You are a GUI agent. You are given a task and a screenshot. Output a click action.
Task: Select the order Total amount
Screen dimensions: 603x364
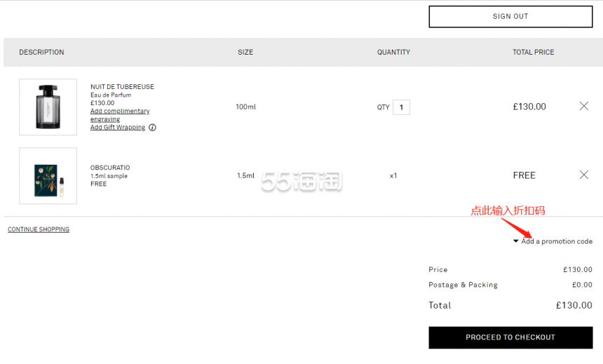pos(574,306)
